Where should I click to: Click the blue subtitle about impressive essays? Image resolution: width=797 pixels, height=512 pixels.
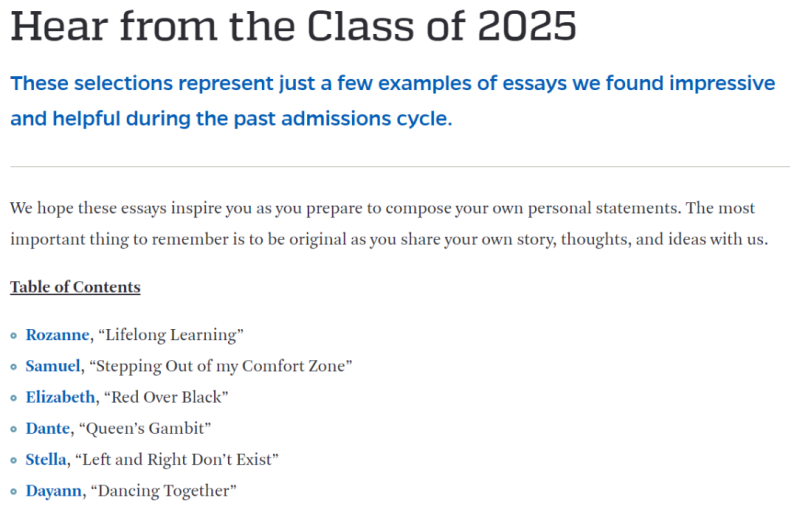392,101
